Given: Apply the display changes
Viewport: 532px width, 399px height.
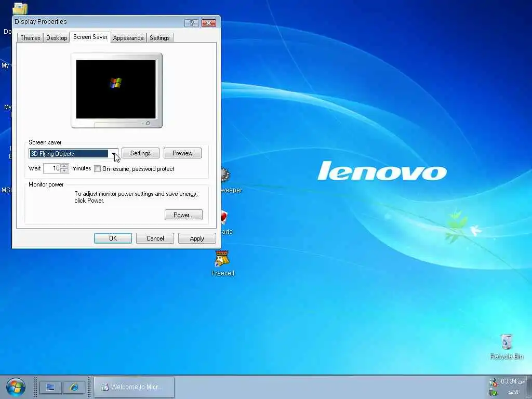Looking at the screenshot, I should click(197, 238).
